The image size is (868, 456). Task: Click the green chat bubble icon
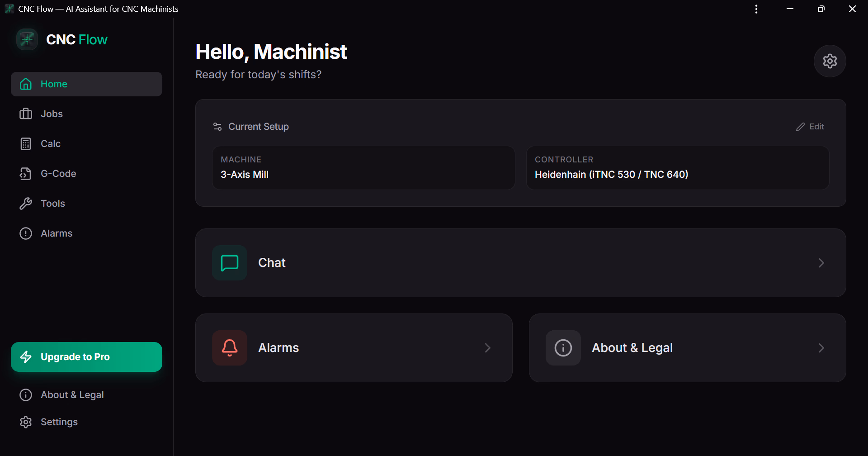coord(230,263)
